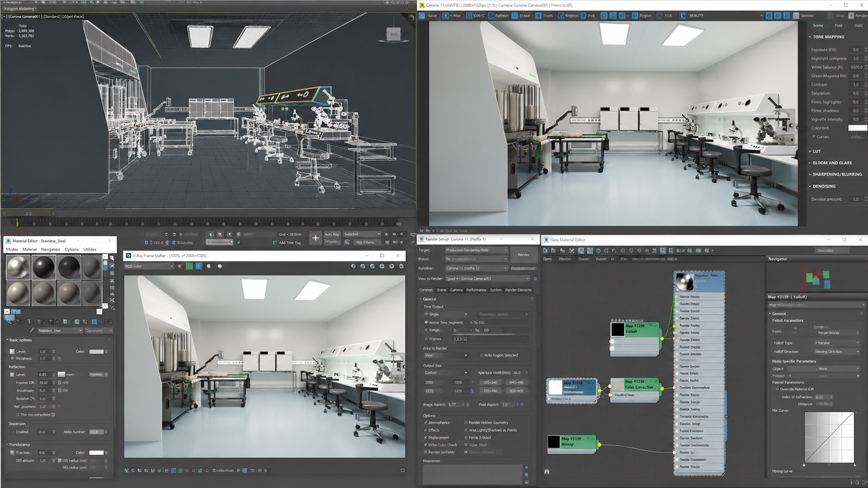Expand the Denoising section in Corona VFB
Screen dimensions: 868x488
coord(824,187)
